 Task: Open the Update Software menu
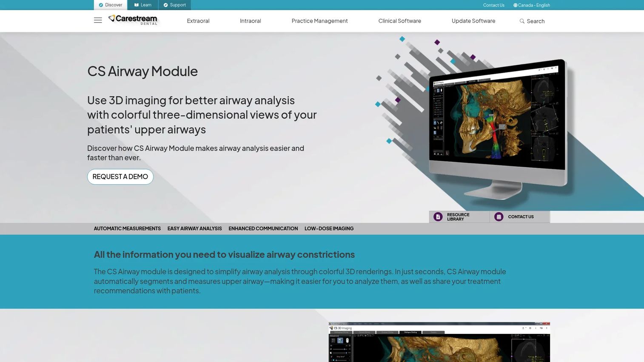(473, 21)
